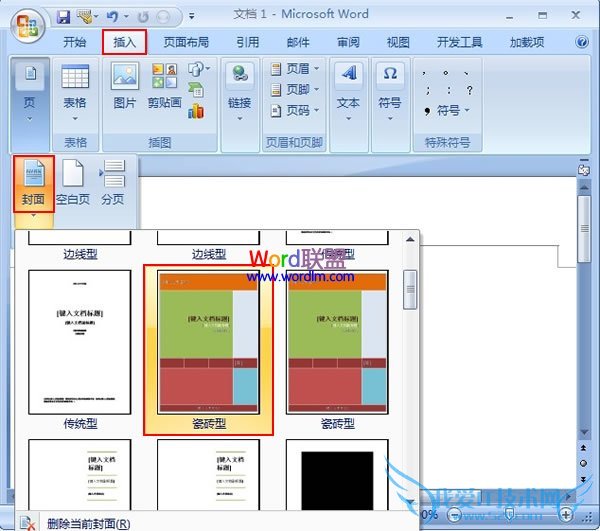This screenshot has height=531, width=600.
Task: Expand the 页码 page number dropdown
Action: pyautogui.click(x=317, y=111)
